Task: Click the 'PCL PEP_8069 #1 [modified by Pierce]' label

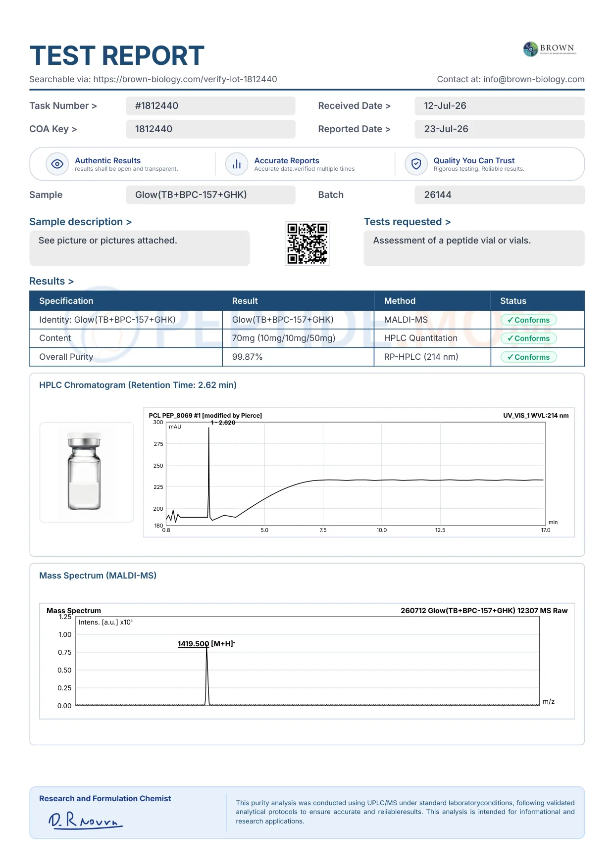Action: (x=205, y=416)
